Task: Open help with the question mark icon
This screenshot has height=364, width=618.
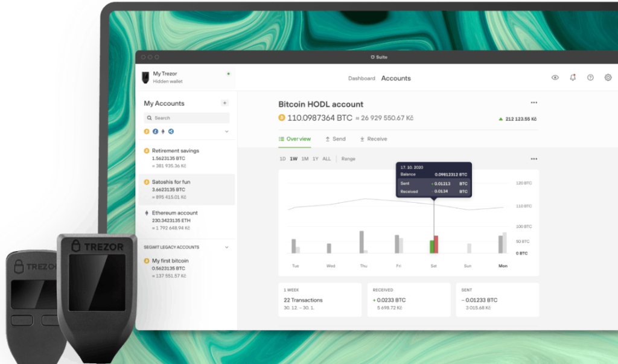Action: [x=590, y=78]
